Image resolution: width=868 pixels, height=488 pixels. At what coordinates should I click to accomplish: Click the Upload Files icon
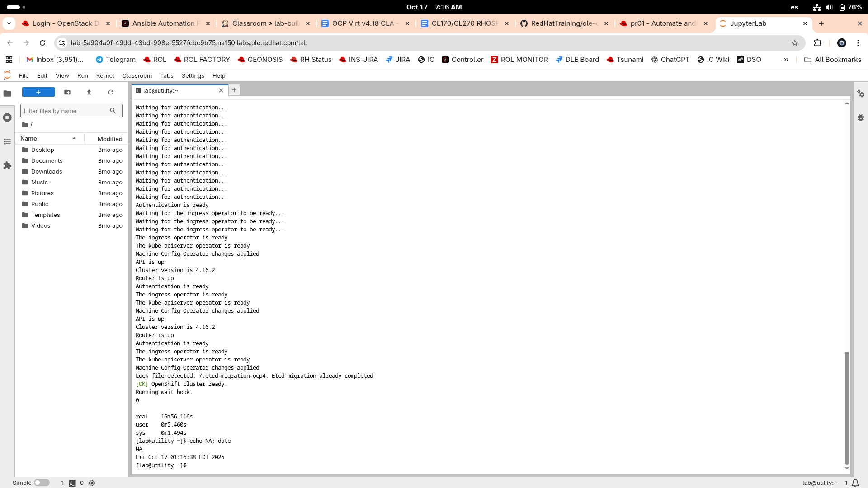pos(89,92)
